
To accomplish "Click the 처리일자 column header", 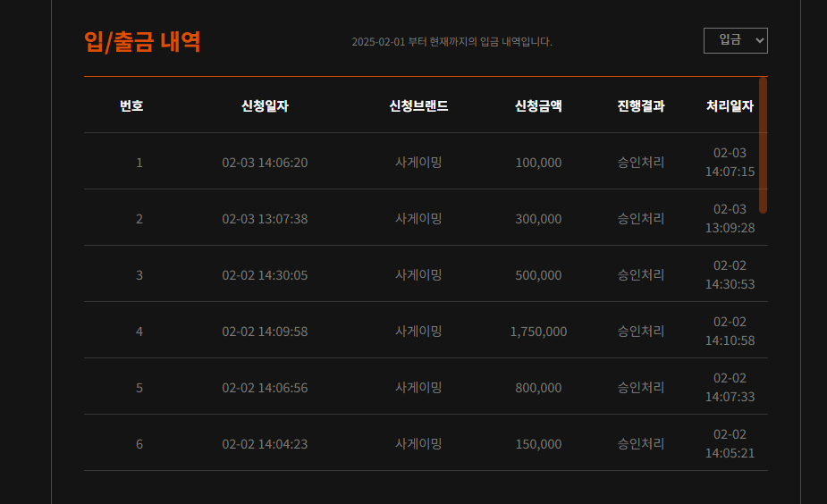I will tap(730, 106).
